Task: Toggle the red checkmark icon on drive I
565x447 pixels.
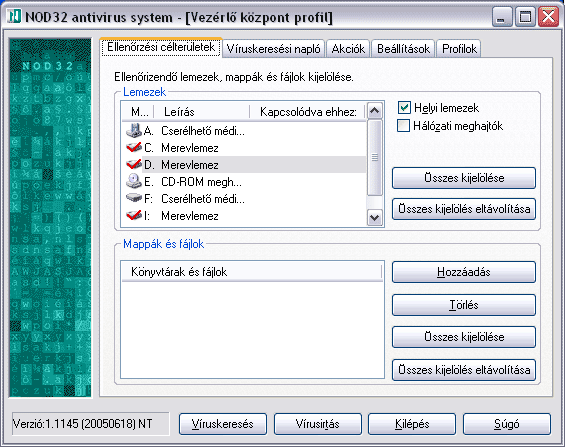Action: click(x=134, y=215)
